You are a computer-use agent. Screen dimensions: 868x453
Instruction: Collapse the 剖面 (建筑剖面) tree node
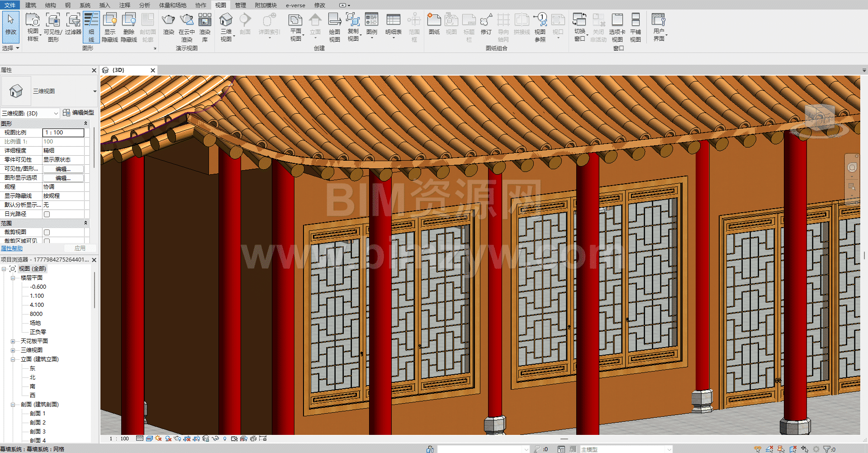pyautogui.click(x=13, y=405)
